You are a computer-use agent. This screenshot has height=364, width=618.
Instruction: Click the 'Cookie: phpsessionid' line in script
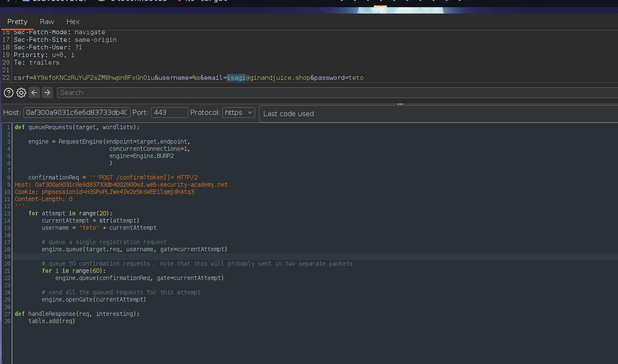tap(104, 192)
